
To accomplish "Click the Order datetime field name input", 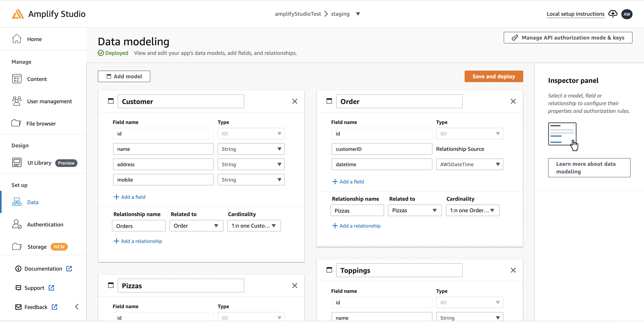I will click(382, 164).
